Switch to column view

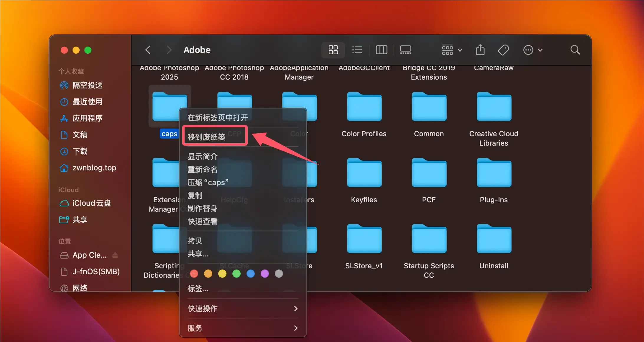click(x=381, y=50)
